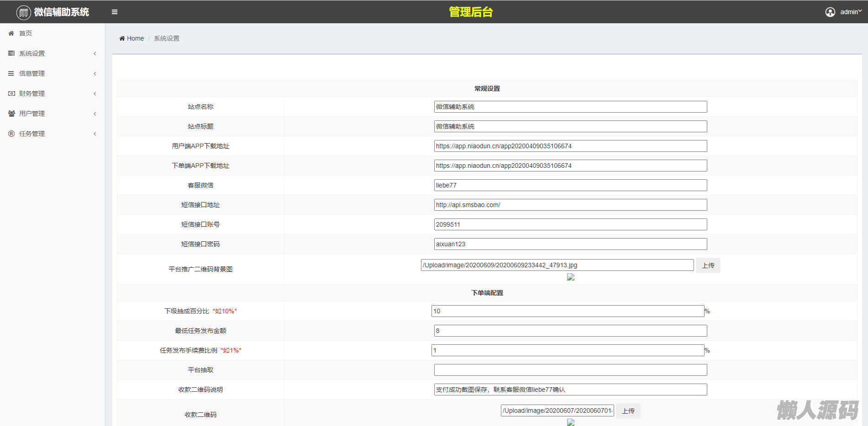Click the 用户管理 users icon

click(11, 114)
